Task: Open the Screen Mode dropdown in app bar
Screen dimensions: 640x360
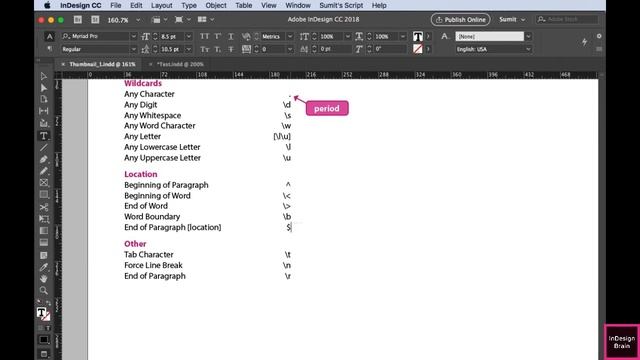Action: [182, 20]
